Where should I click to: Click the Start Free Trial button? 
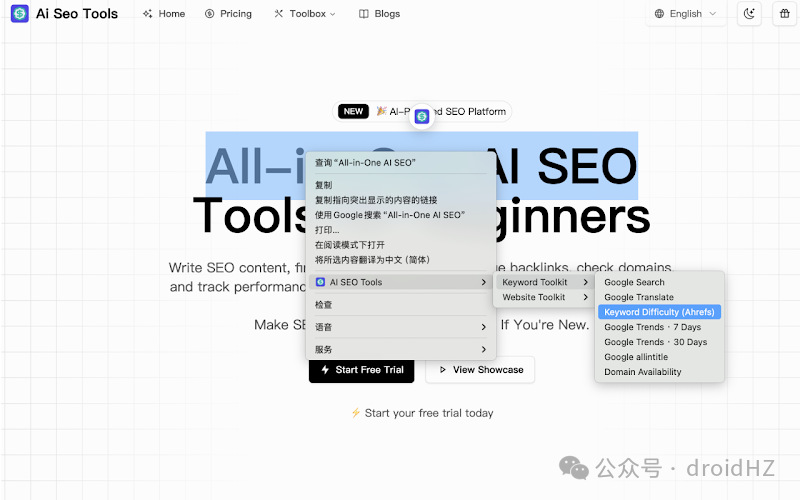[361, 370]
